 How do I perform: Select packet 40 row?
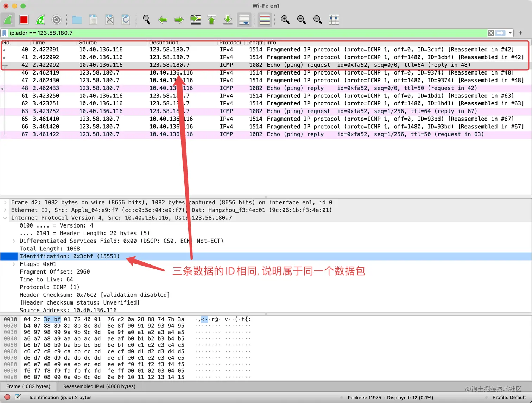[266, 50]
